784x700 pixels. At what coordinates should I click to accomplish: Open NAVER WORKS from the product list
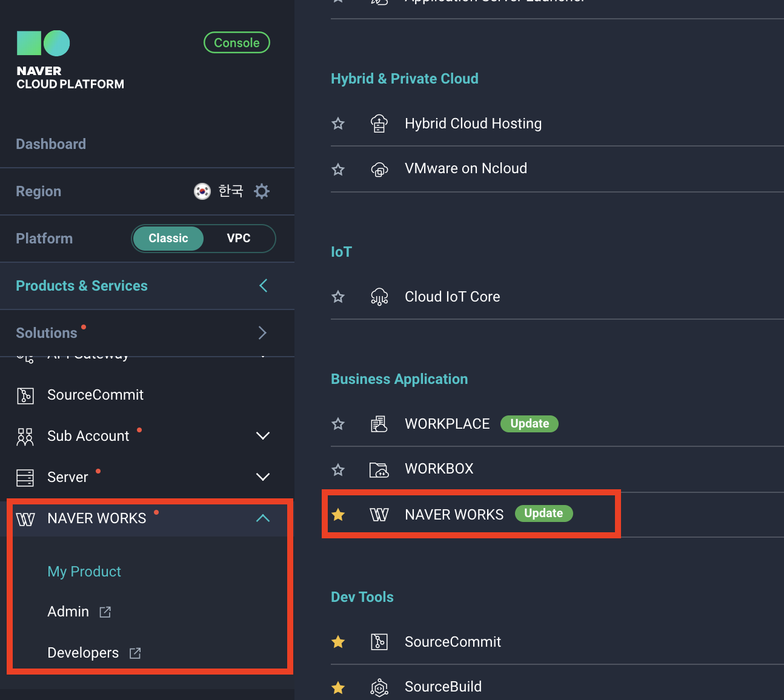454,515
